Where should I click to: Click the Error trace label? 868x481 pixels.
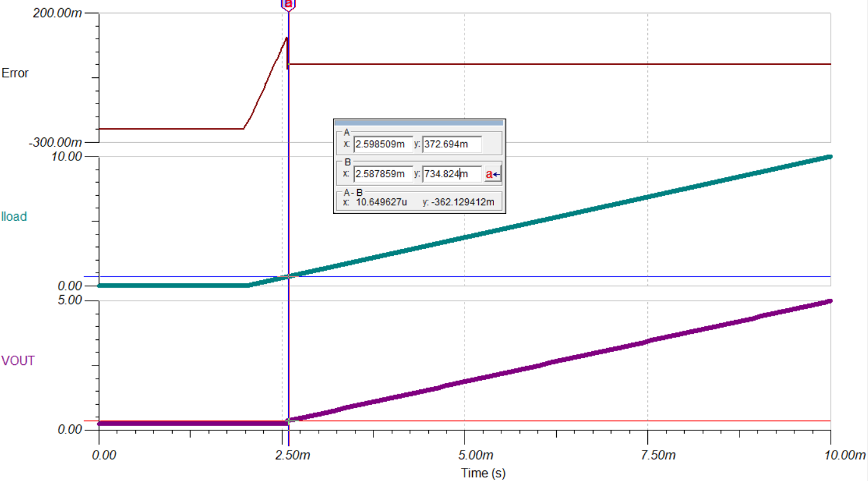(16, 73)
